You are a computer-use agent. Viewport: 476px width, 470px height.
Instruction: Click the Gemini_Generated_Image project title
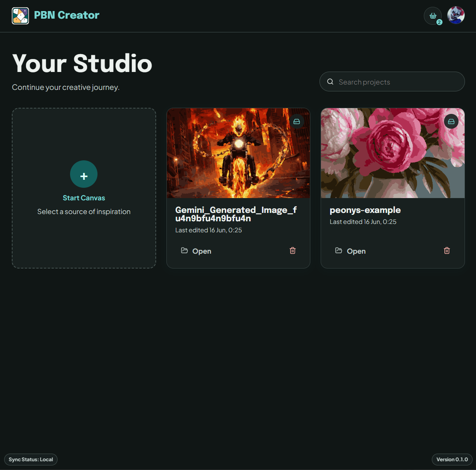click(x=236, y=214)
